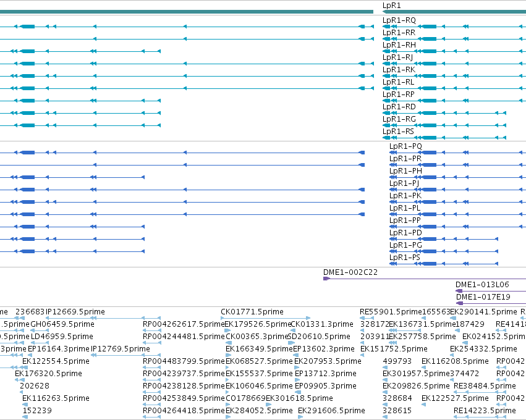The height and width of the screenshot is (420, 526).
Task: Open EST label EK257758.5prime
Action: 422,337
